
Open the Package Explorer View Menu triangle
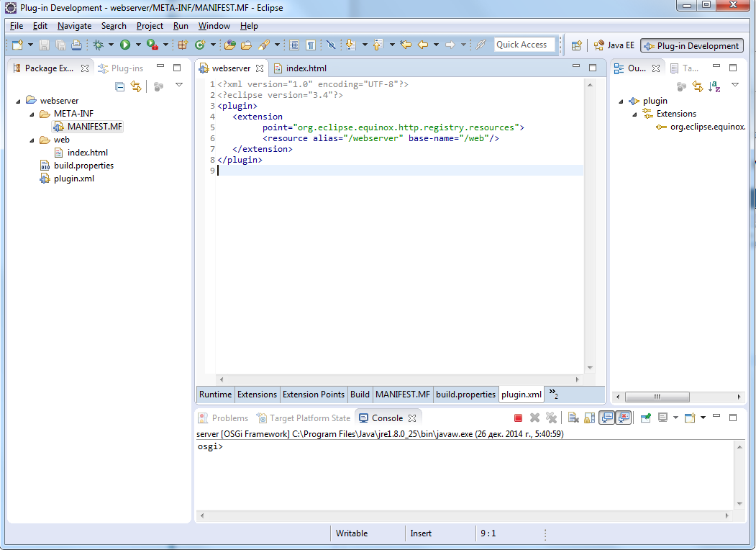tap(179, 85)
